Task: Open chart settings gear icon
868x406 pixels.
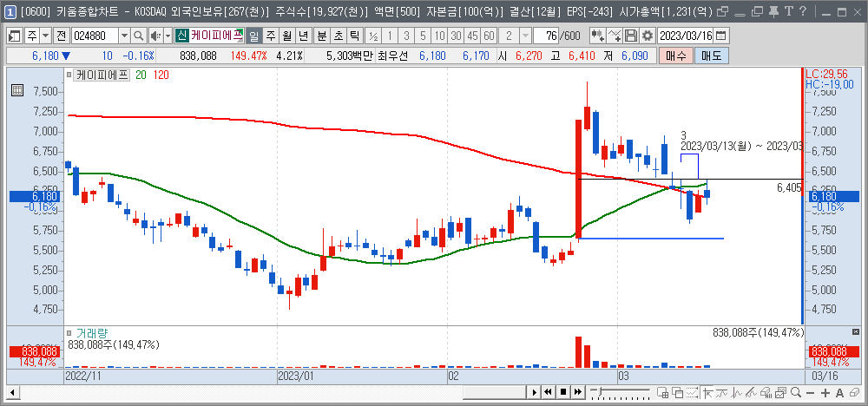Action: 647,36
